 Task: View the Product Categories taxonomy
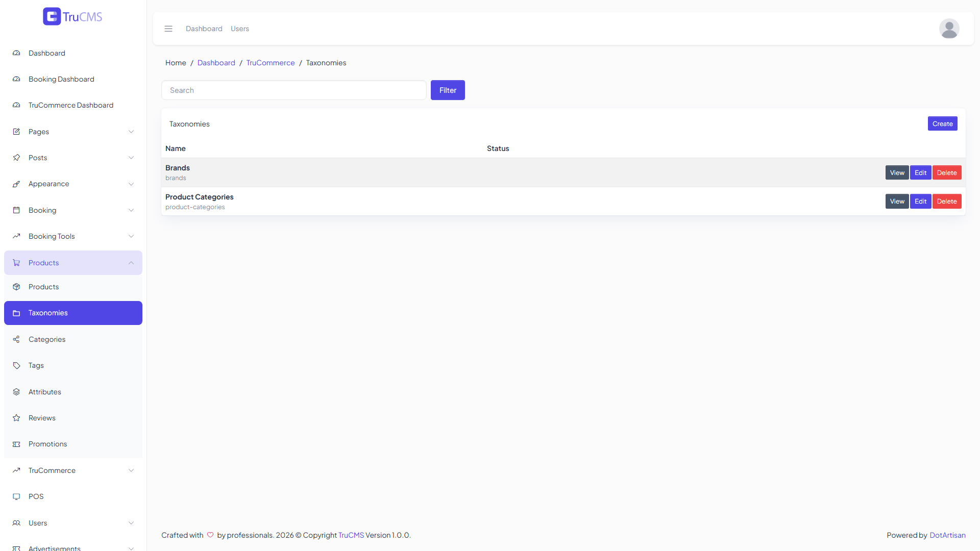(897, 201)
